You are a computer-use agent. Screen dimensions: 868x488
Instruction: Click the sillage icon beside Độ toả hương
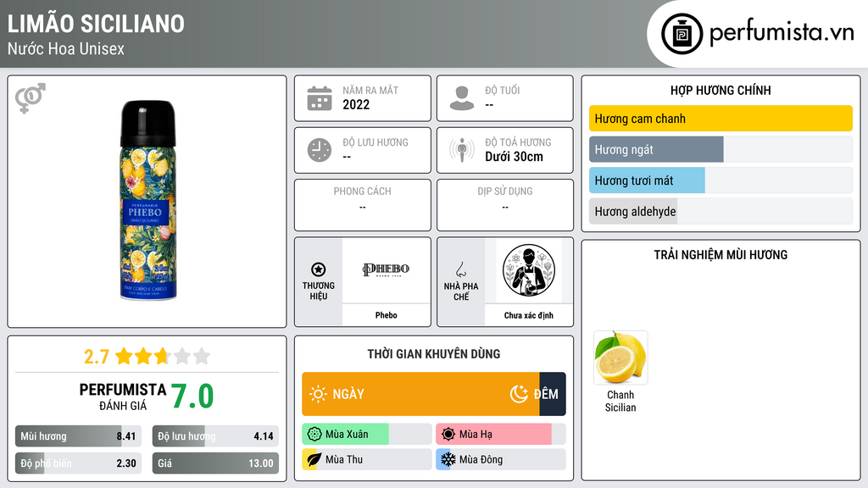click(x=462, y=150)
